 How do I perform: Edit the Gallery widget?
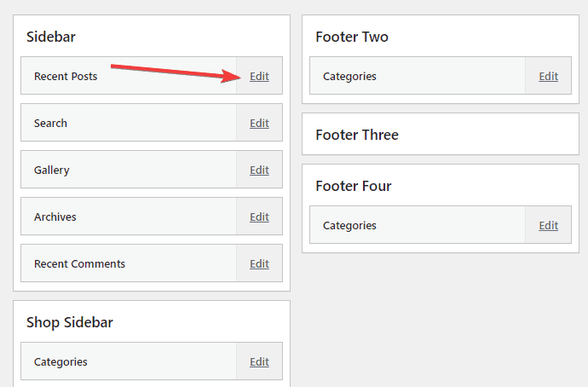[259, 170]
